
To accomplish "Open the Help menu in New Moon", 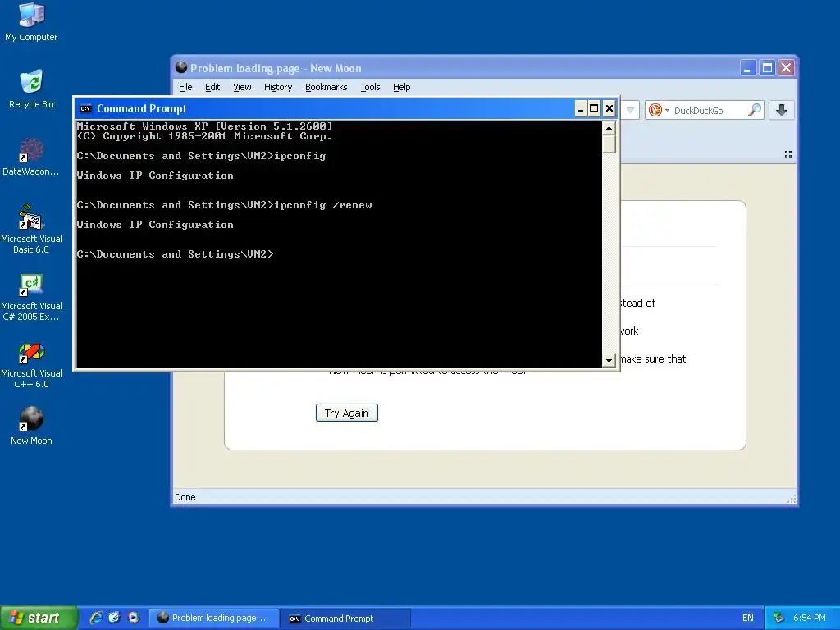I will coord(402,87).
